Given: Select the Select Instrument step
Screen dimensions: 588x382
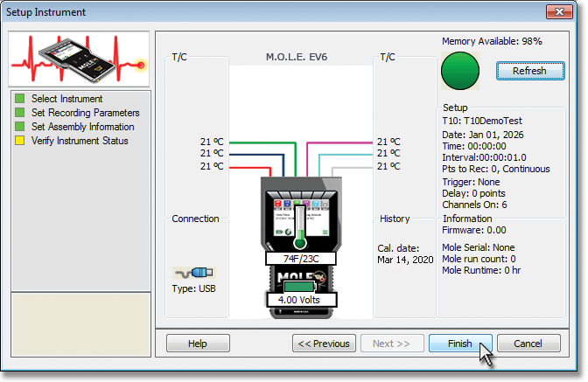Looking at the screenshot, I should point(66,99).
